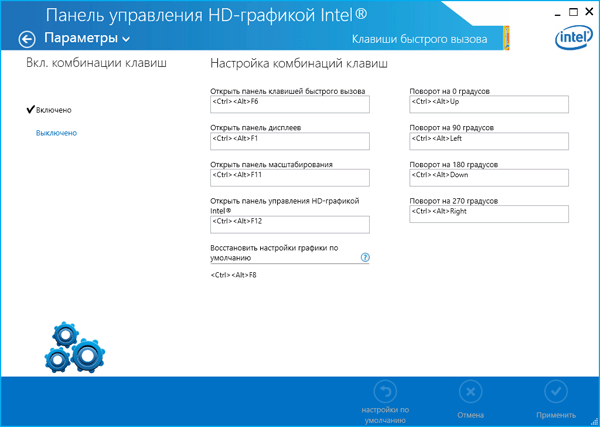
Task: Go back using the circled arrow icon
Action: point(27,39)
